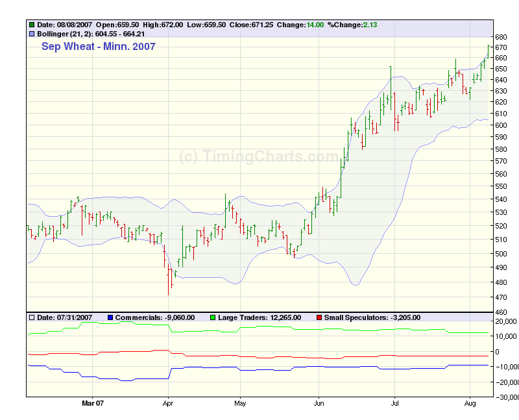Click the 600 price axis label

point(501,125)
